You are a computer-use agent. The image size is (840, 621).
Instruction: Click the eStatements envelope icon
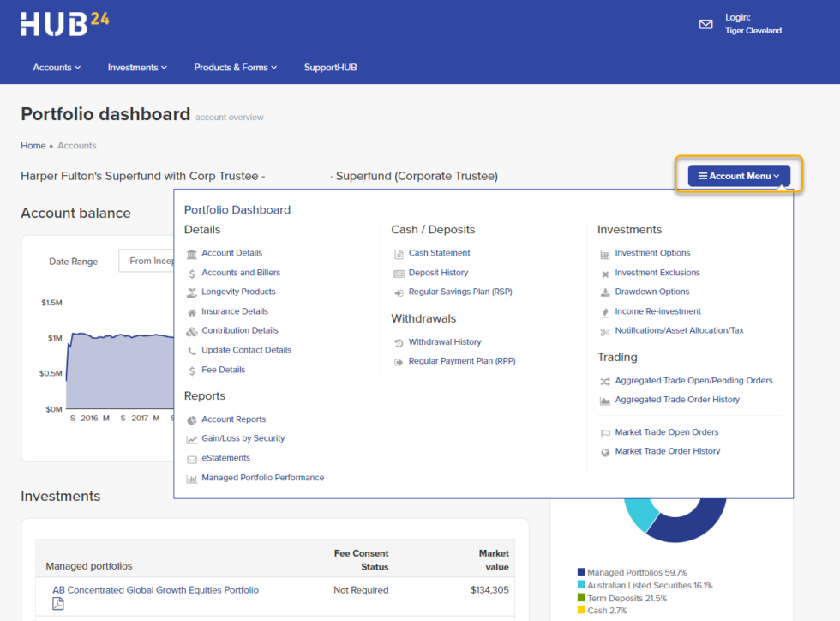click(191, 459)
